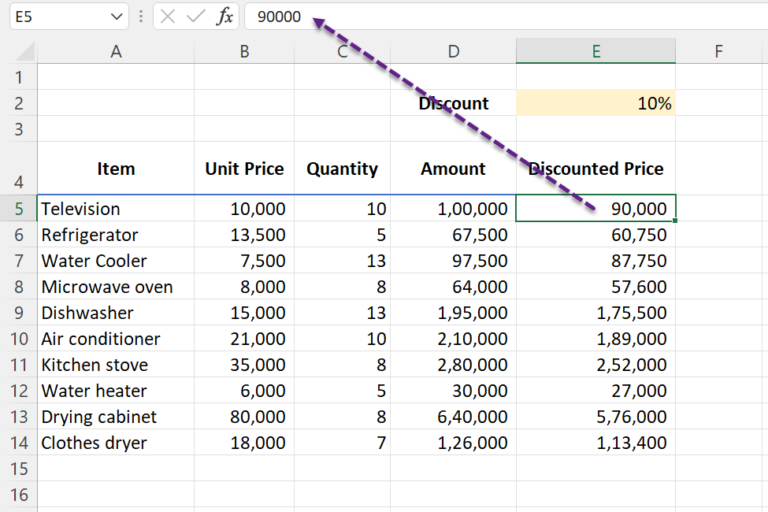Select the yellow 10% discount cell
Screen dimensions: 768x512
click(x=596, y=103)
